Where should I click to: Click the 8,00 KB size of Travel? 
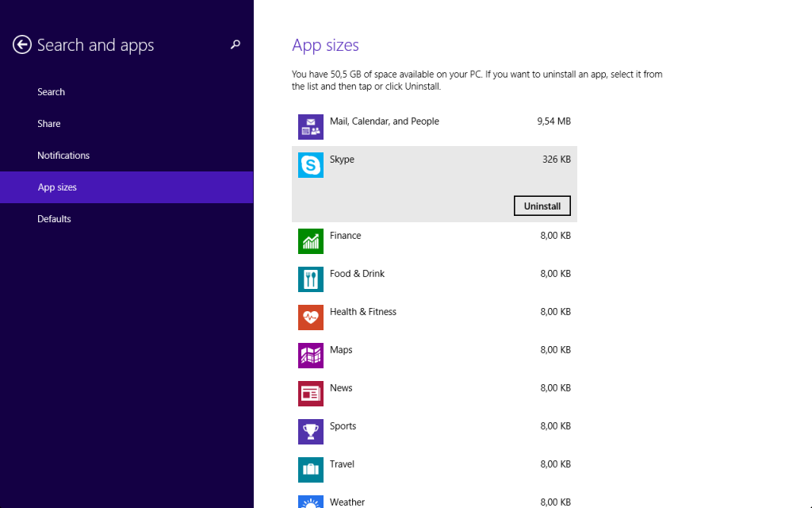tap(555, 464)
